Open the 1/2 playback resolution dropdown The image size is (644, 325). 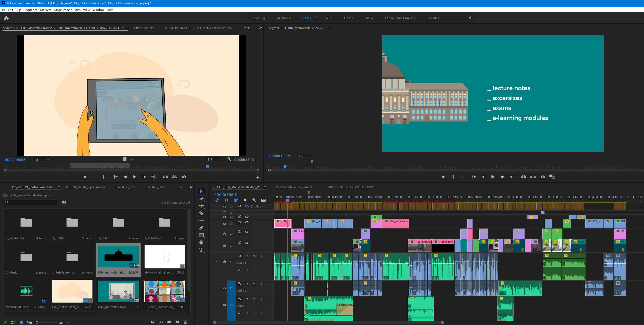tap(215, 159)
